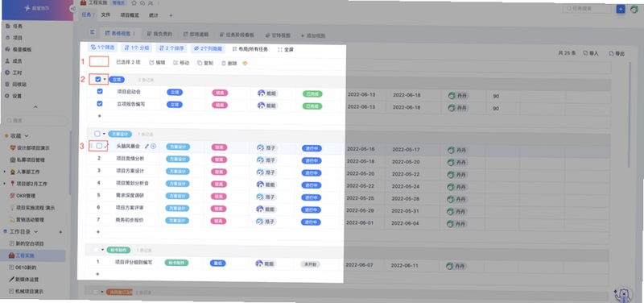Star the 工程实施 project as favorite
The width and height of the screenshot is (644, 303).
pyautogui.click(x=134, y=2)
